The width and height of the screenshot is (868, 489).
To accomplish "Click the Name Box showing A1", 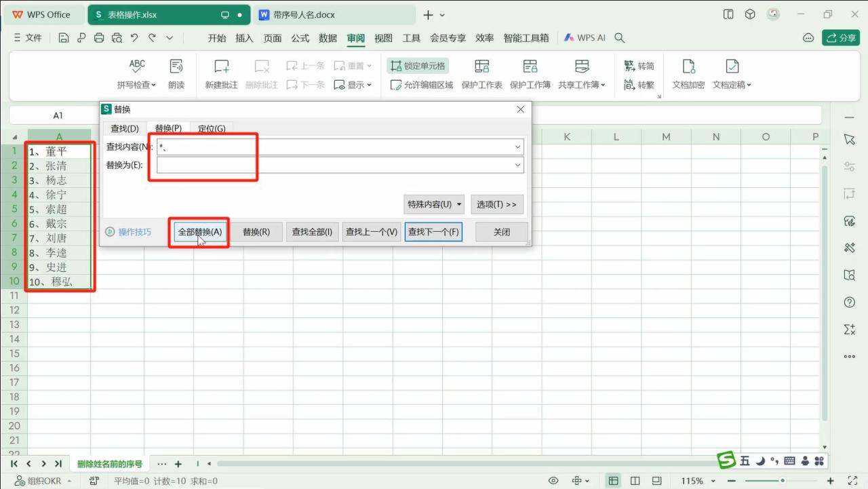I will click(58, 115).
